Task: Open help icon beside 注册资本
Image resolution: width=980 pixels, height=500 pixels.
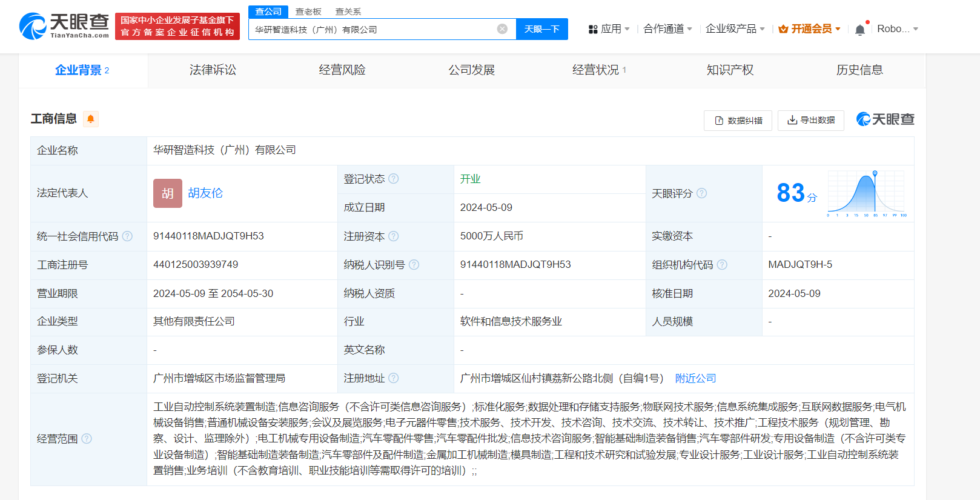Action: pos(394,236)
